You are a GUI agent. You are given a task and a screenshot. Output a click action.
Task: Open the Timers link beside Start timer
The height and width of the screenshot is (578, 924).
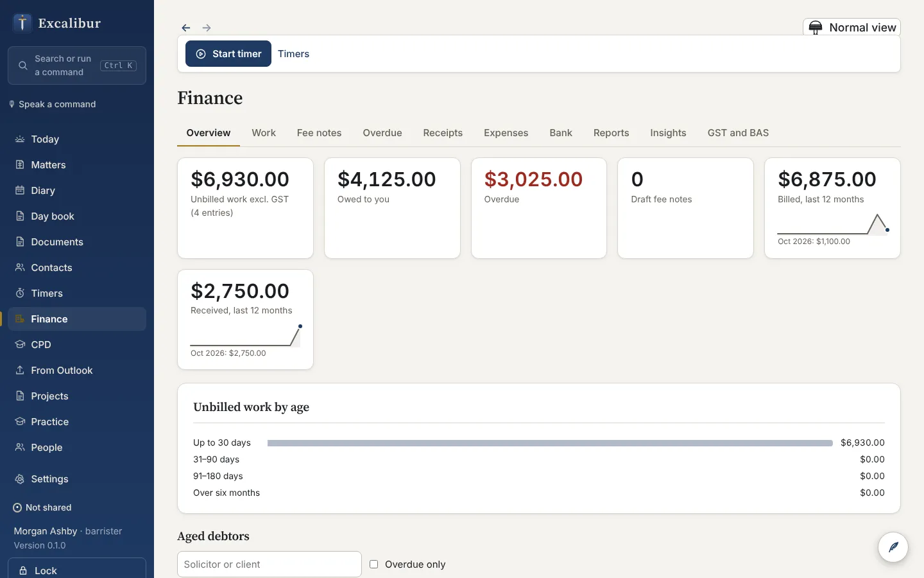point(293,54)
